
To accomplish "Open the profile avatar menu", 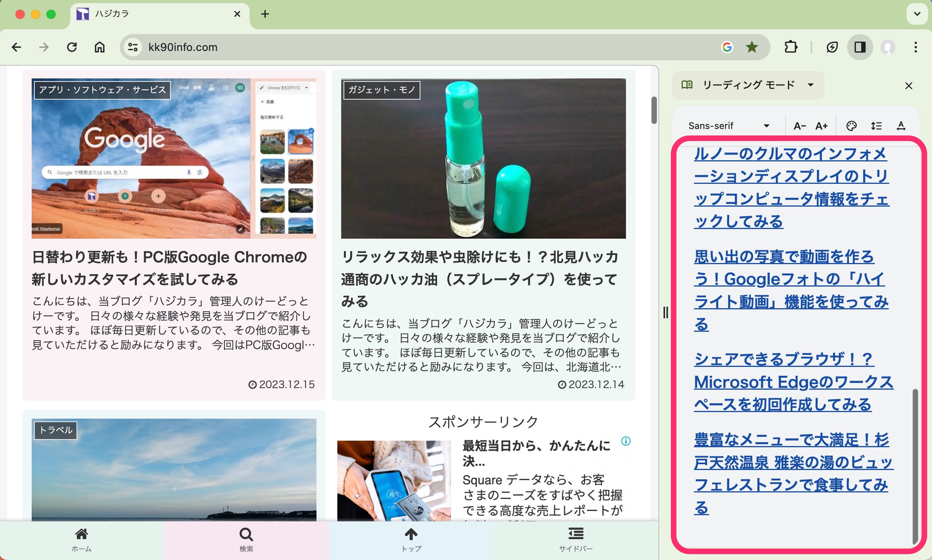I will tap(888, 47).
